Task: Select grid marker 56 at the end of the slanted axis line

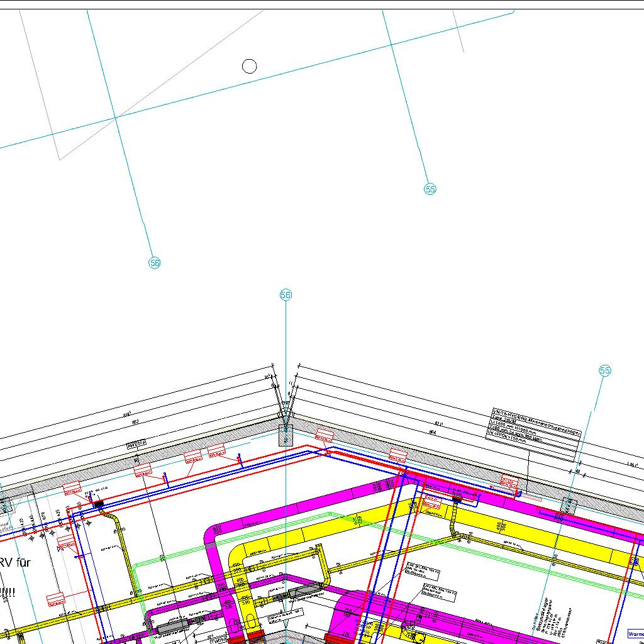Action: (x=155, y=263)
